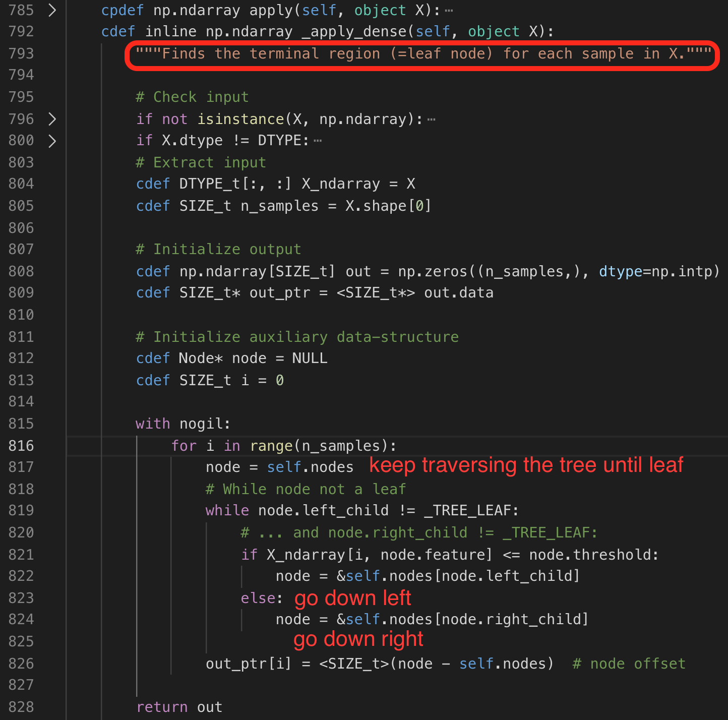Screen dimensions: 728x720
Task: Expand the collapsed isinstance check at line 796
Action: [x=52, y=119]
